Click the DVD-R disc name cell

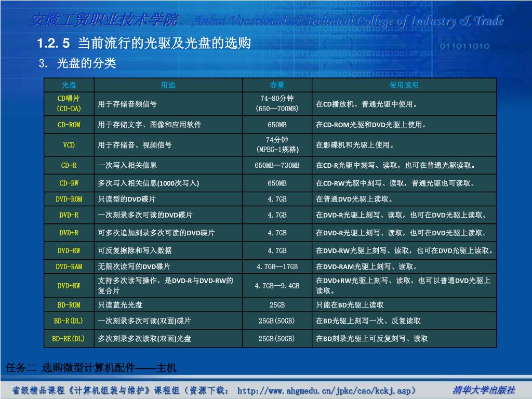pyautogui.click(x=69, y=215)
